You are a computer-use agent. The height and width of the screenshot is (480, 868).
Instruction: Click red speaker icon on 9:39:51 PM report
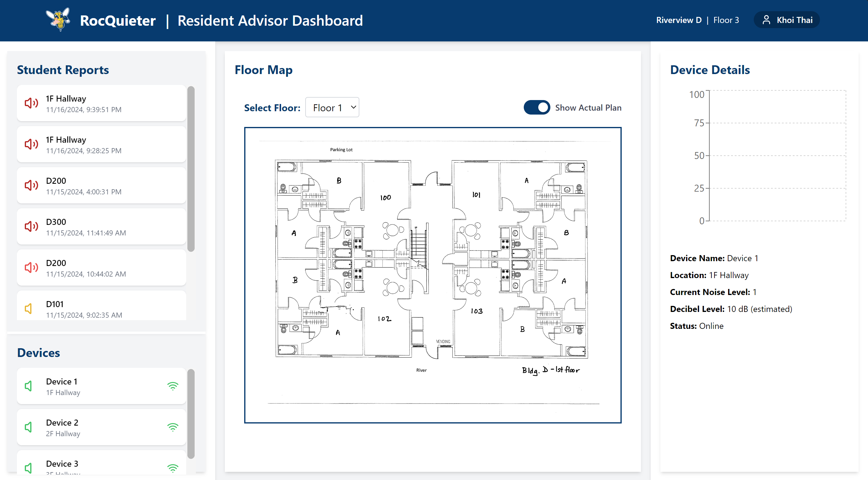(31, 103)
